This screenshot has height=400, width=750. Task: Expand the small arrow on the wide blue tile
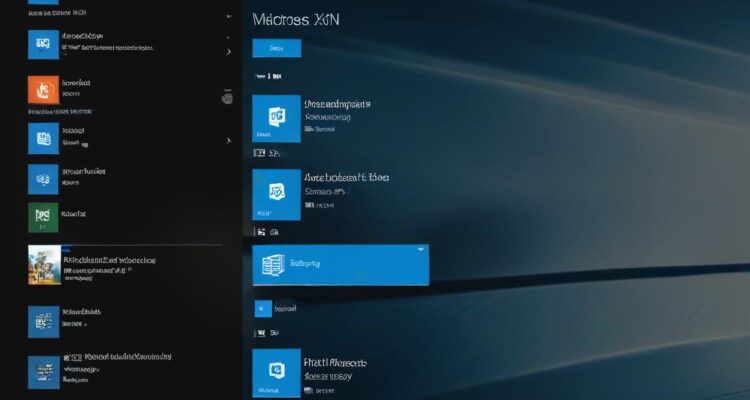click(x=421, y=249)
